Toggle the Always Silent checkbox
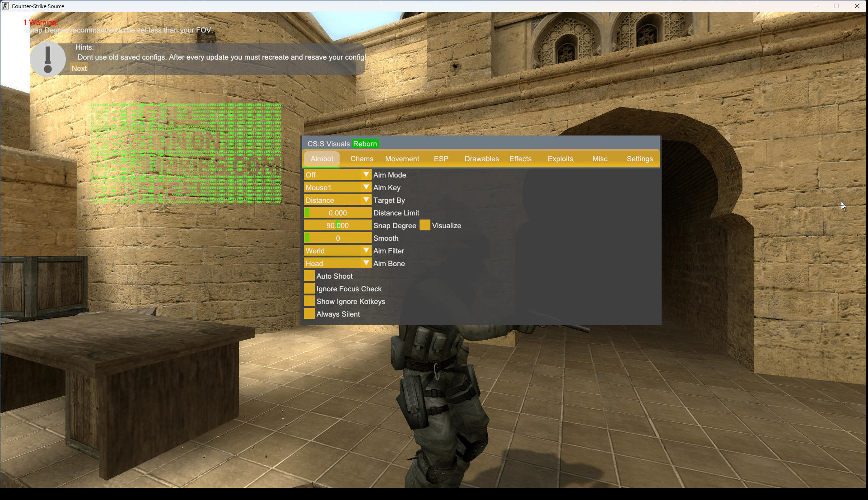The image size is (868, 500). click(x=309, y=314)
